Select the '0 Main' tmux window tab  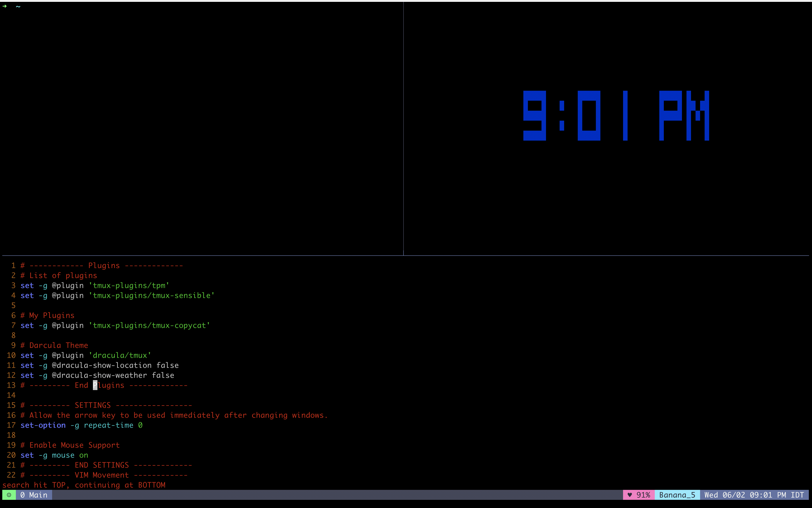34,495
